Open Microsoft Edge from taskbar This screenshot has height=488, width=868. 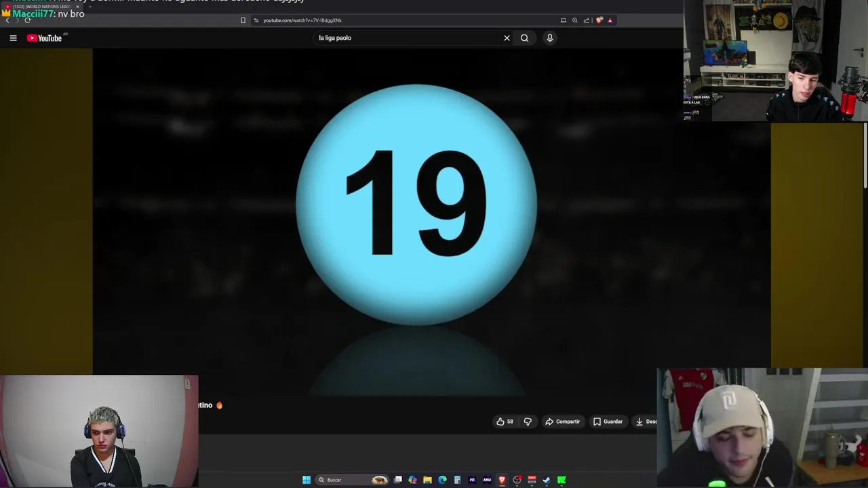click(x=442, y=480)
